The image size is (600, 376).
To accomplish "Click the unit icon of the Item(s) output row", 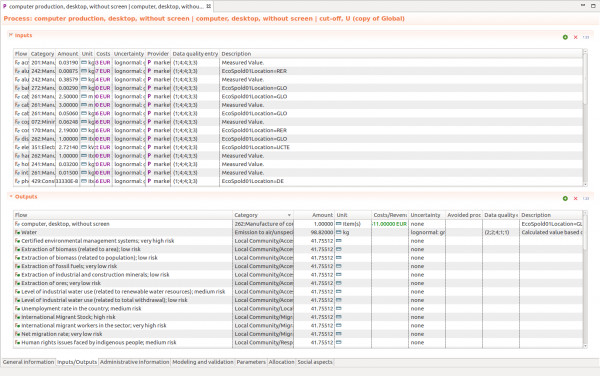I will point(339,224).
